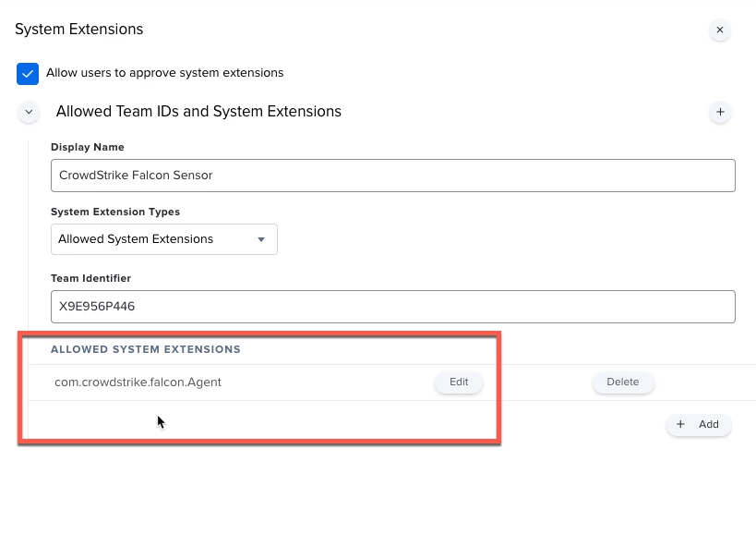
Task: Click the 'Allow users to approve system extensions' label
Action: click(165, 73)
